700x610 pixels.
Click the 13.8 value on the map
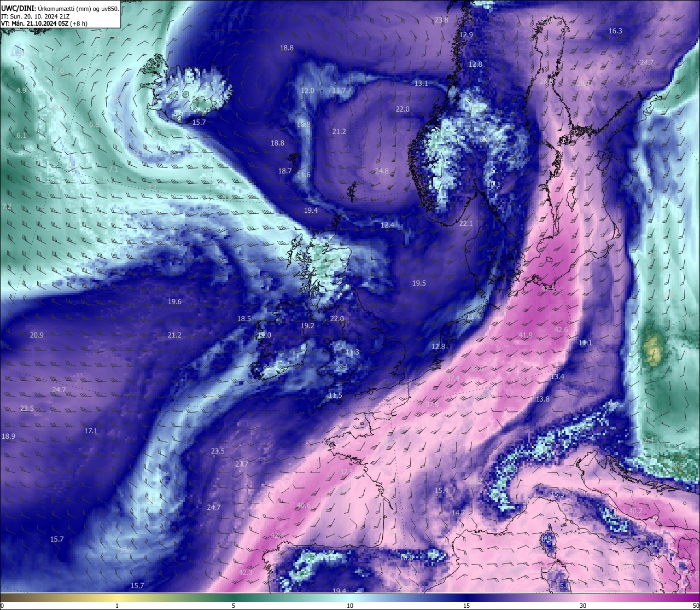542,399
